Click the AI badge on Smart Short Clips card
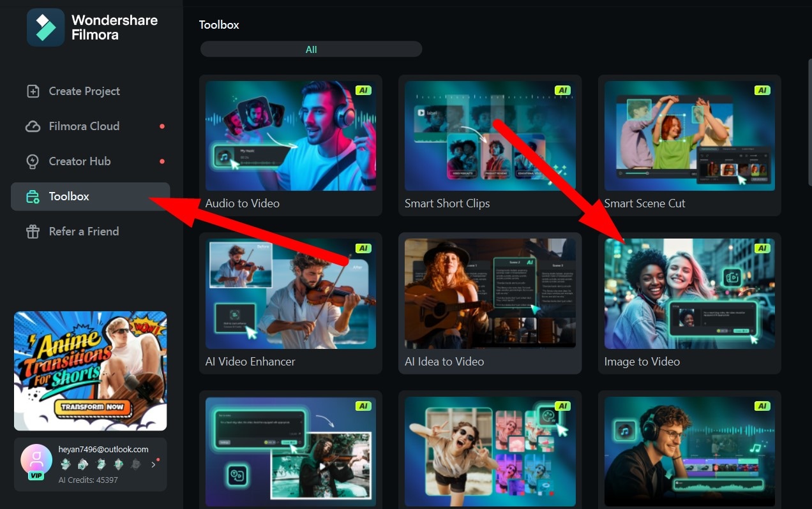The height and width of the screenshot is (509, 812). coord(562,90)
